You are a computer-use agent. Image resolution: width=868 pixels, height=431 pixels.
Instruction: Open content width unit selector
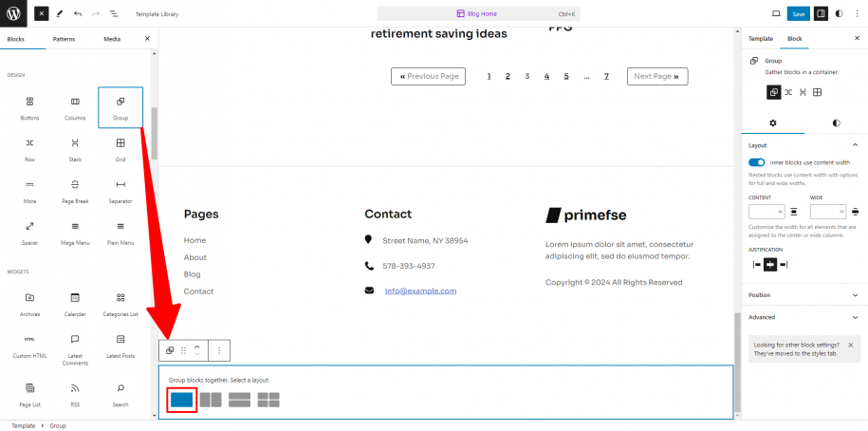(781, 212)
